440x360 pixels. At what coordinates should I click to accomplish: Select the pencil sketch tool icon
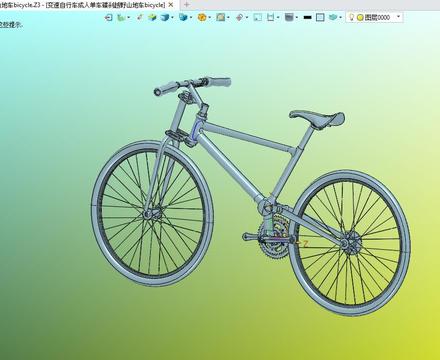pyautogui.click(x=140, y=17)
